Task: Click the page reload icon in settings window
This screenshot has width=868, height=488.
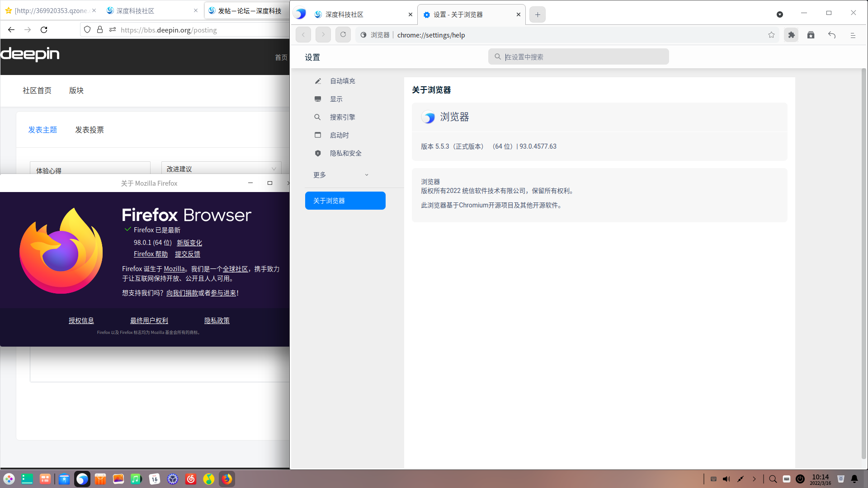Action: pos(343,34)
